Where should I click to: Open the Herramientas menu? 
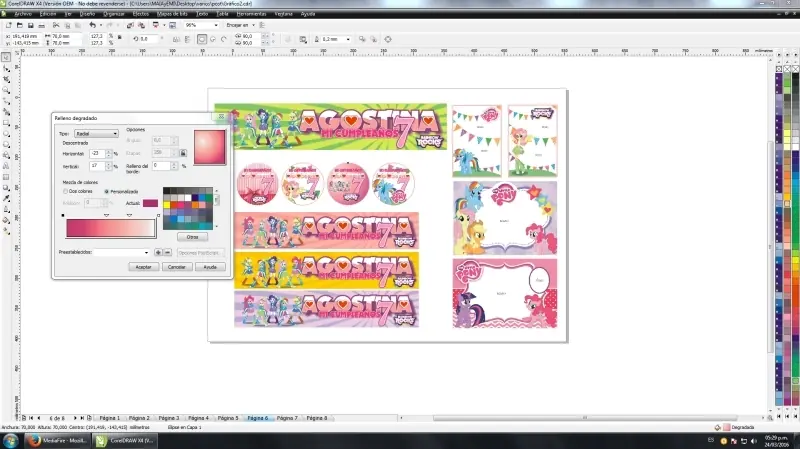pos(252,14)
